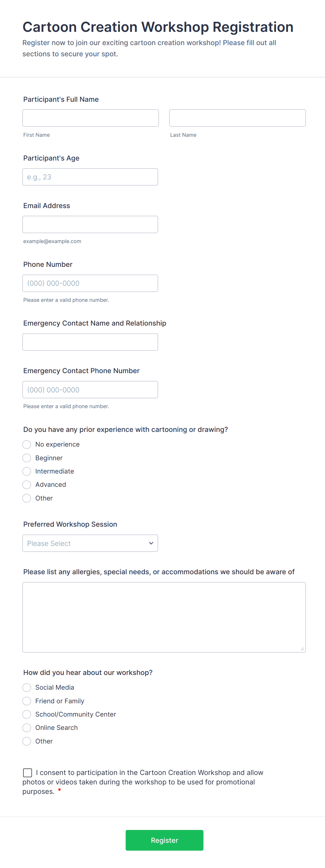Select 'Intermediate' experience option
This screenshot has width=325, height=868.
pyautogui.click(x=27, y=471)
